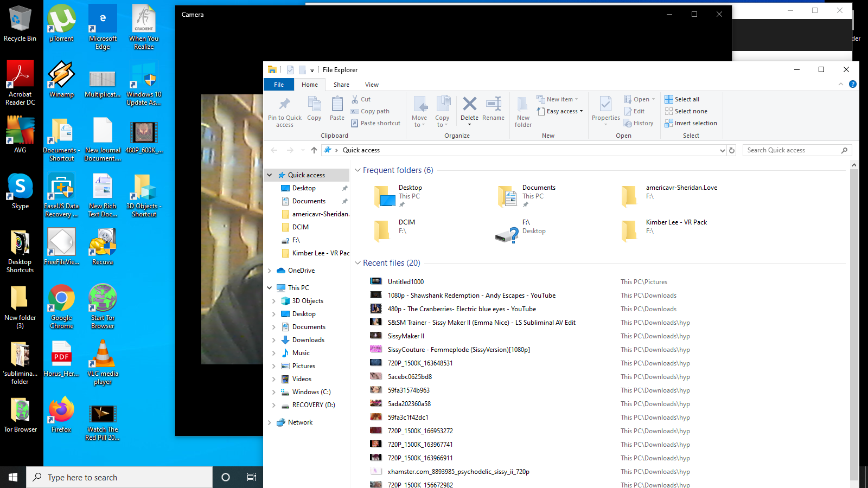868x488 pixels.
Task: Click Edit in the Open group
Action: (x=634, y=111)
